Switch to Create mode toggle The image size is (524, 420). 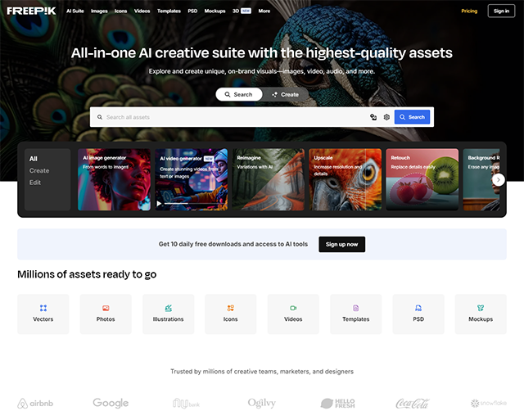286,94
